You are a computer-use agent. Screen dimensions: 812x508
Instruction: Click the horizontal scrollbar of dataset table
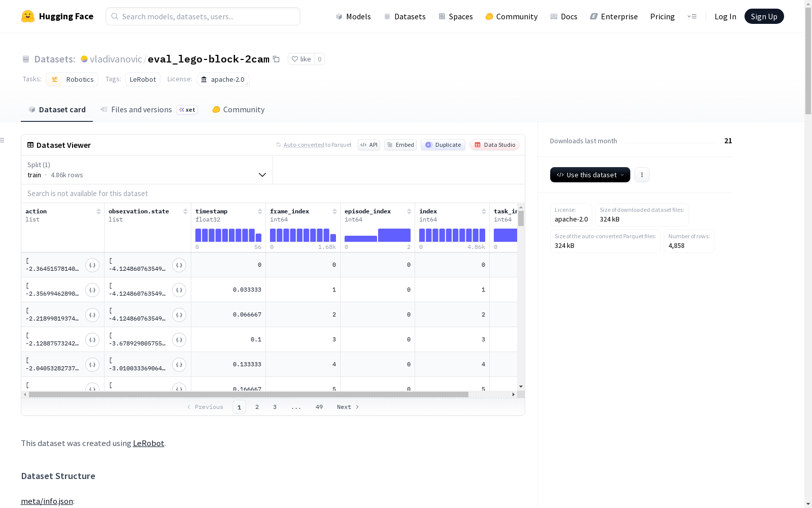(249, 394)
